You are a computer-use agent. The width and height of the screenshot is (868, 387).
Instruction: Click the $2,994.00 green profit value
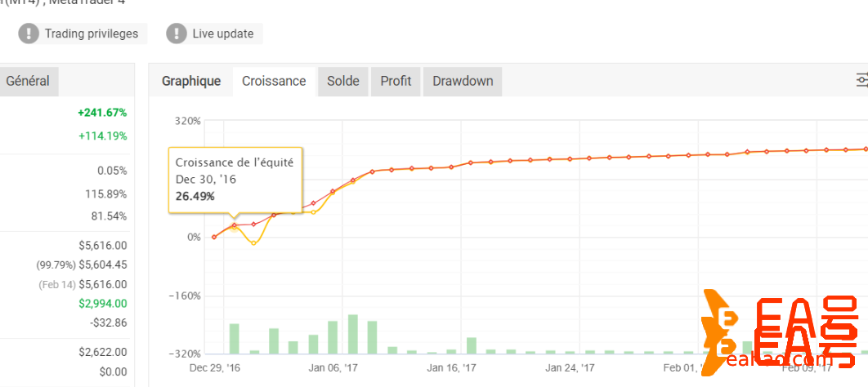103,304
